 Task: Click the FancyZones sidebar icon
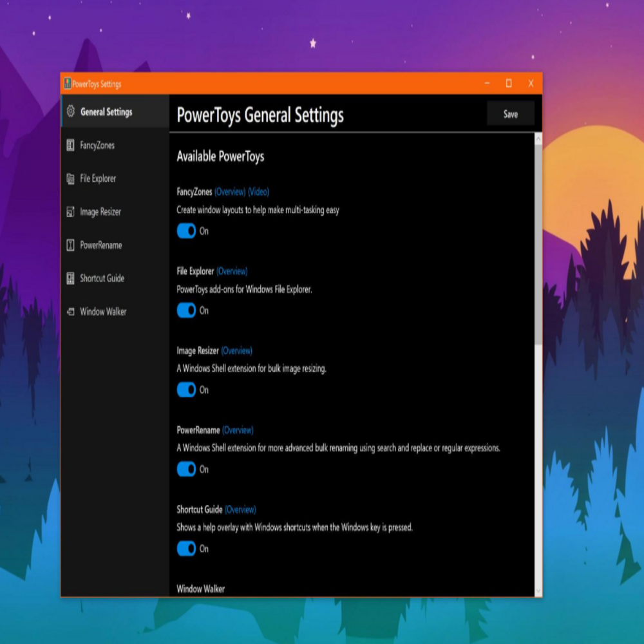coord(71,145)
